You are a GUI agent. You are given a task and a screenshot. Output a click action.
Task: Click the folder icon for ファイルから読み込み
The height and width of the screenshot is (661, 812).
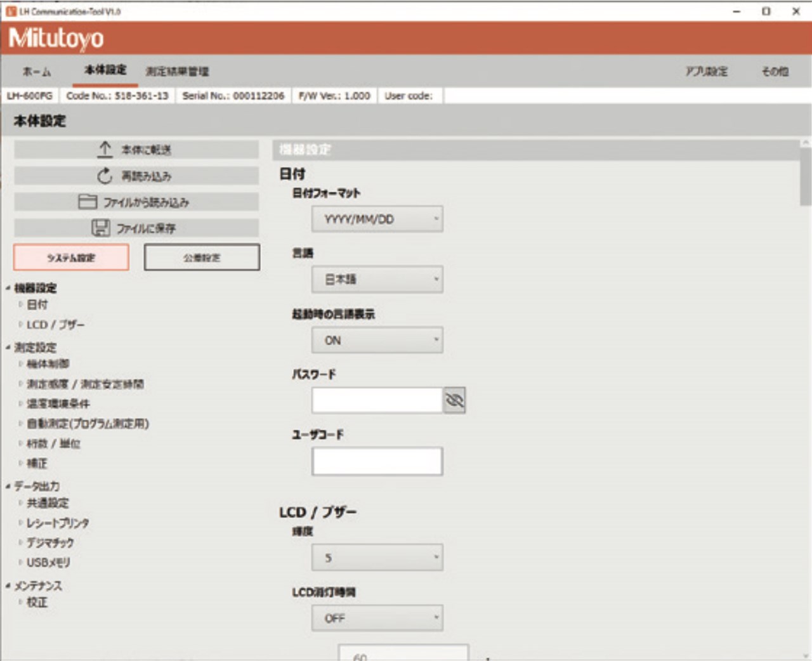pyautogui.click(x=88, y=202)
